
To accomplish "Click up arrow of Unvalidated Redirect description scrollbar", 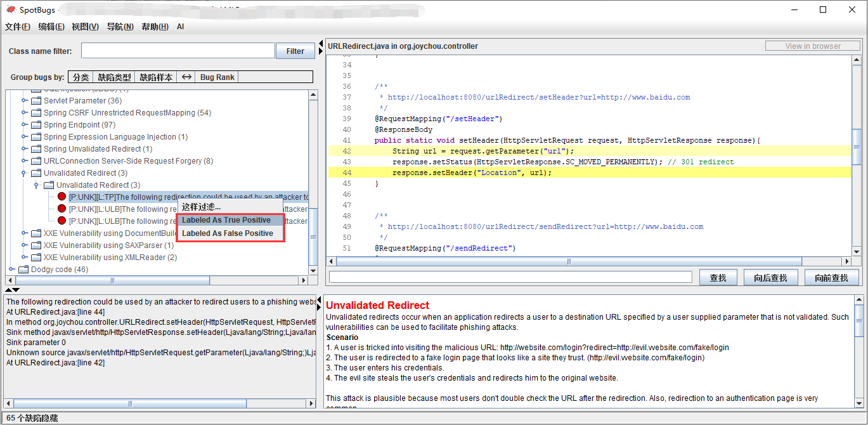I will (x=858, y=299).
